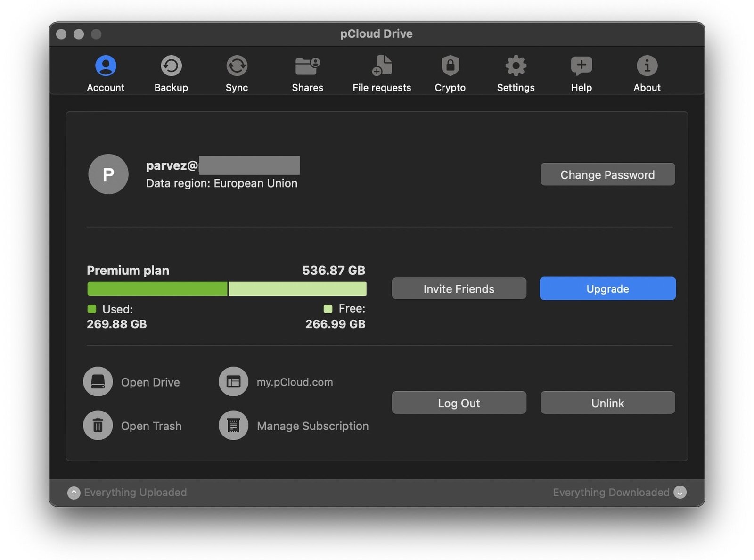Click the 269.88 GB used value
Viewport: 754px width, 560px height.
click(x=116, y=324)
